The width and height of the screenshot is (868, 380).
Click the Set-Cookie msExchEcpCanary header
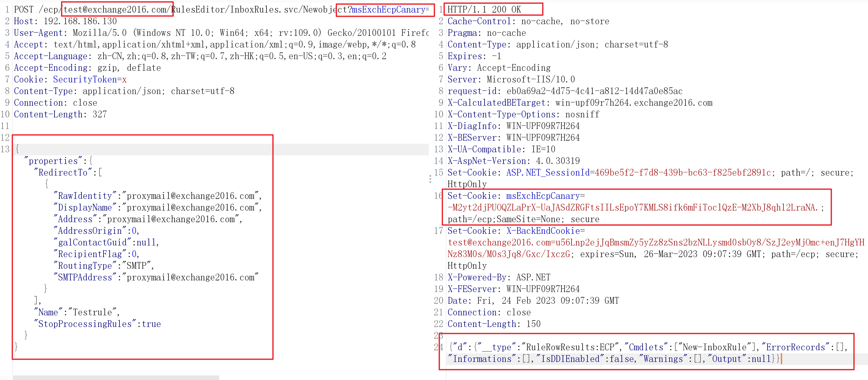[515, 196]
